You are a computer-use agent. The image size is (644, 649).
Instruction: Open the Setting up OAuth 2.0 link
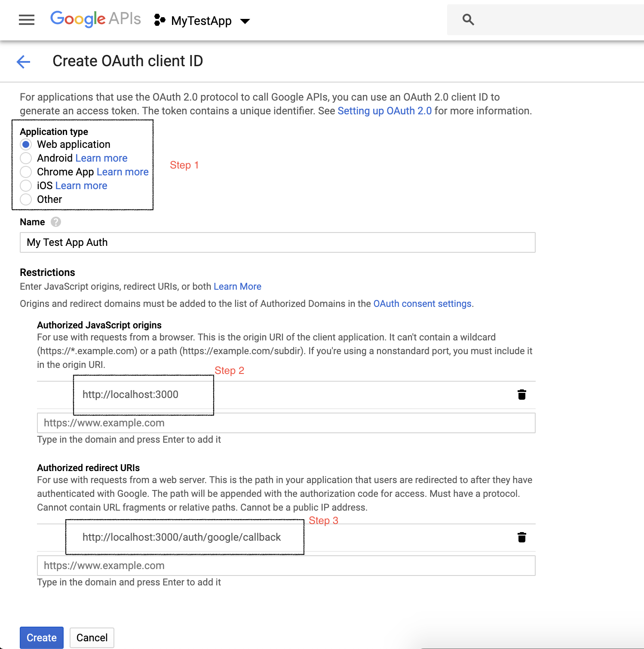pyautogui.click(x=384, y=111)
